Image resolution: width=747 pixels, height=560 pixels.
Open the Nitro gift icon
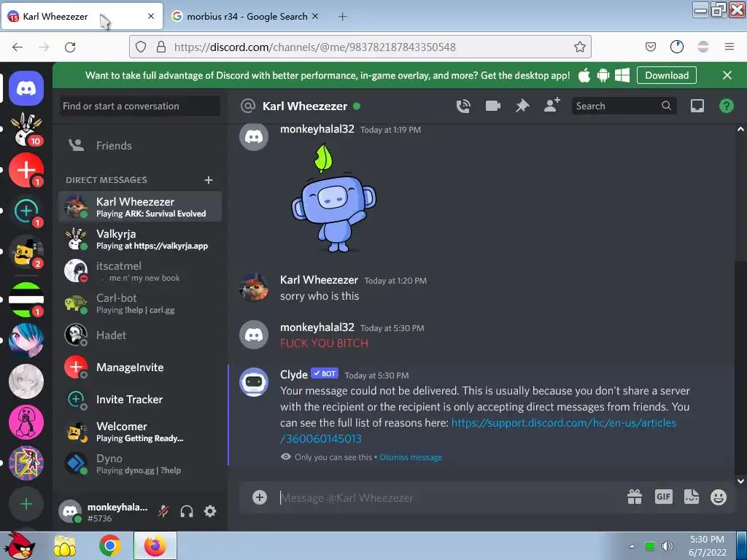coord(634,497)
